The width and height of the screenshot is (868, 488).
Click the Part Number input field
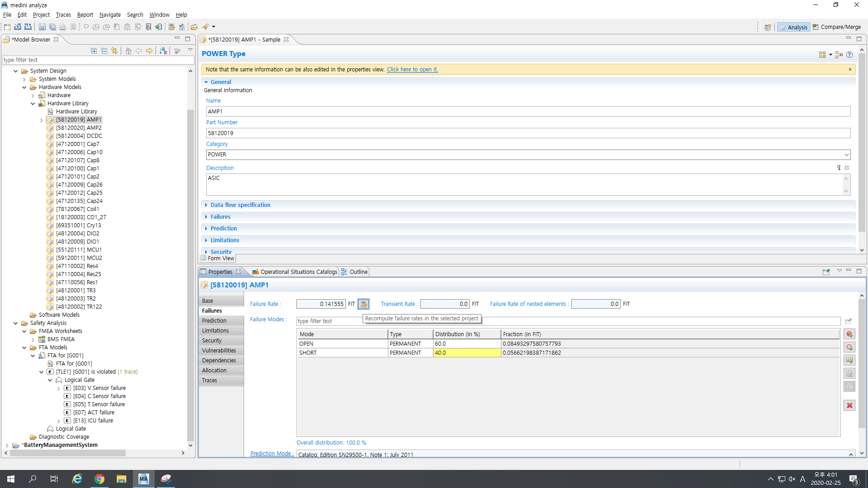(x=528, y=133)
